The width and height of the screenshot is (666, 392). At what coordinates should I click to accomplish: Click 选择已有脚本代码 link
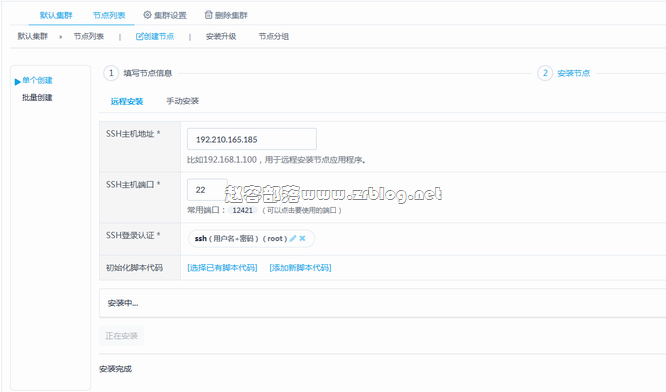(222, 268)
